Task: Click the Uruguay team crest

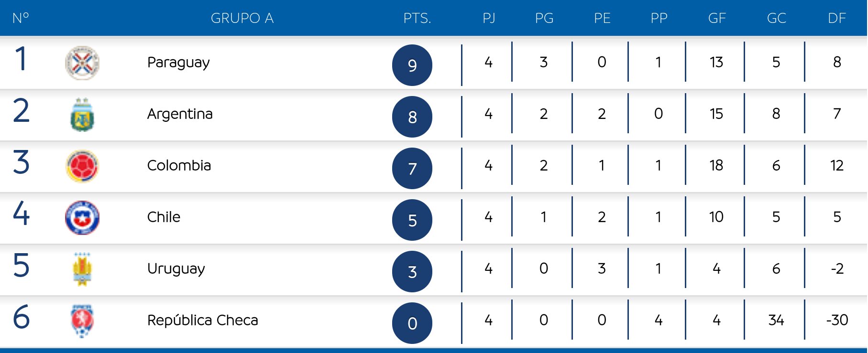Action: click(82, 269)
